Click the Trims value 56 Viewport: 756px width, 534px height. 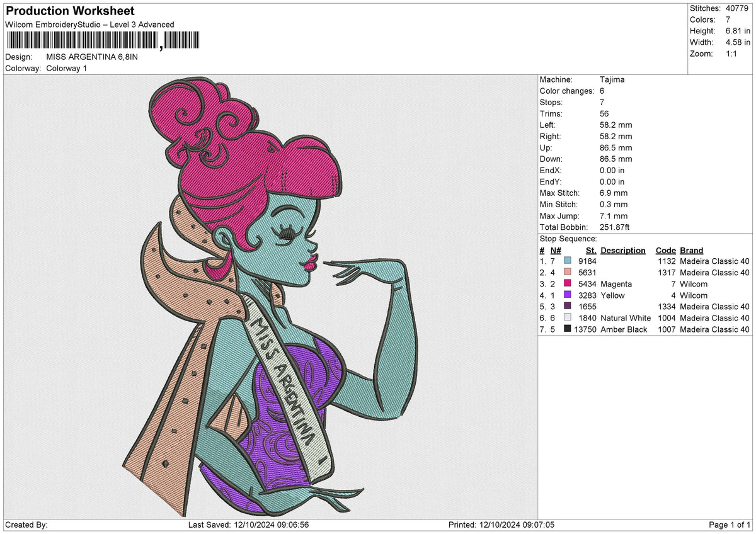pos(605,114)
